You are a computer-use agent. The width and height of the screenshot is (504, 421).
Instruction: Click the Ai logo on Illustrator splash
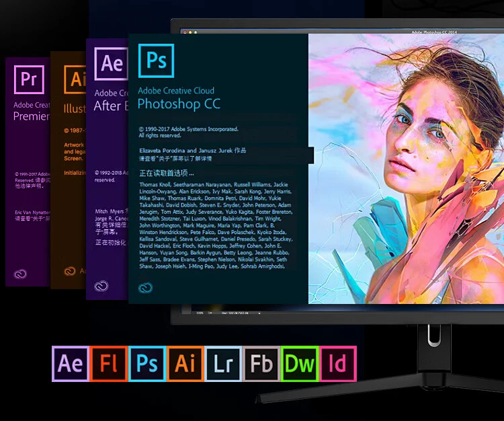click(x=75, y=79)
